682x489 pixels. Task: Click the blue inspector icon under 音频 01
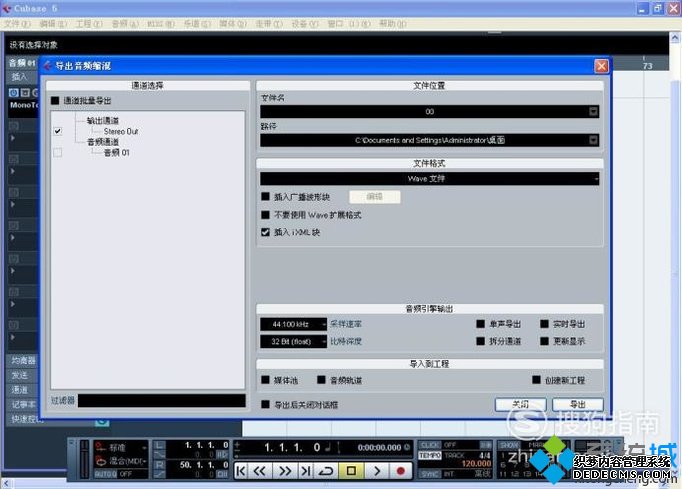tap(13, 92)
